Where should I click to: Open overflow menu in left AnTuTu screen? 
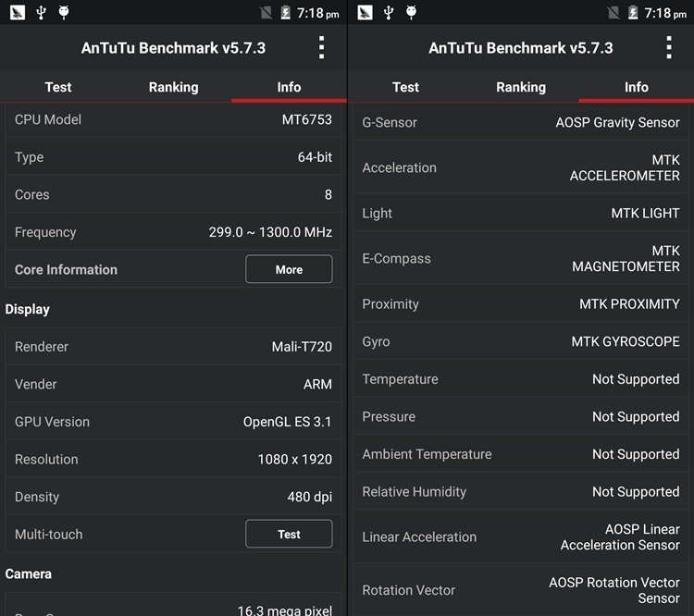pyautogui.click(x=321, y=47)
